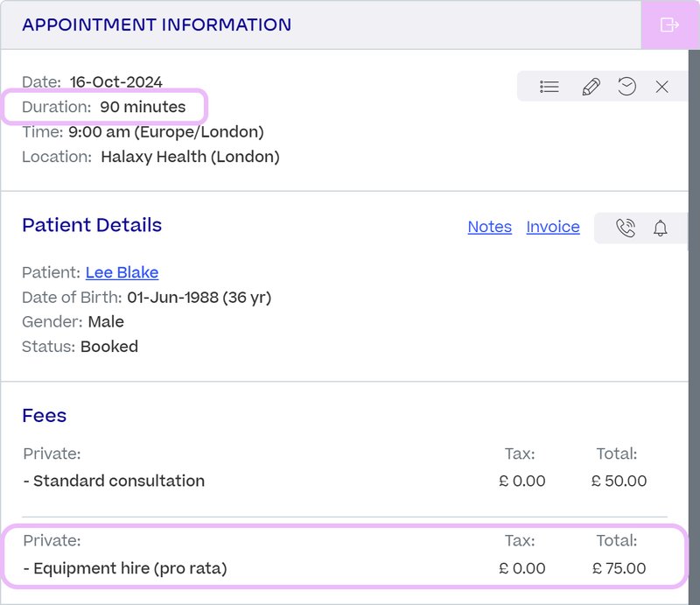Click the exit panel icon in header
700x605 pixels.
(x=669, y=25)
